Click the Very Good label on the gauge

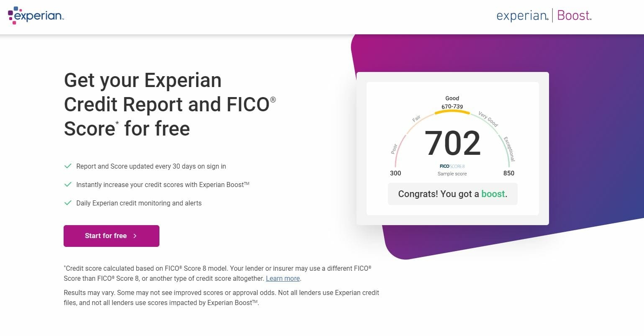pos(488,119)
